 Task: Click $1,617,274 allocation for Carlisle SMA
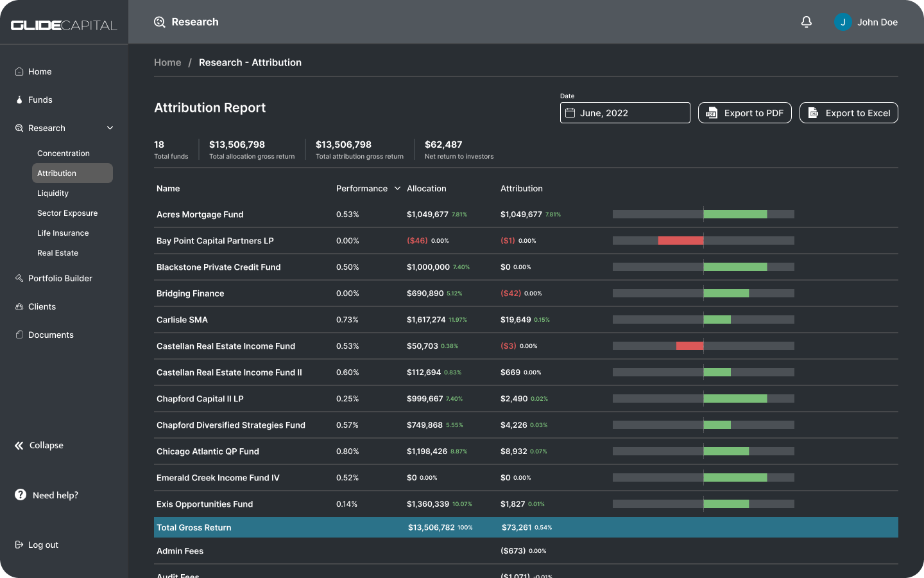[x=426, y=320]
